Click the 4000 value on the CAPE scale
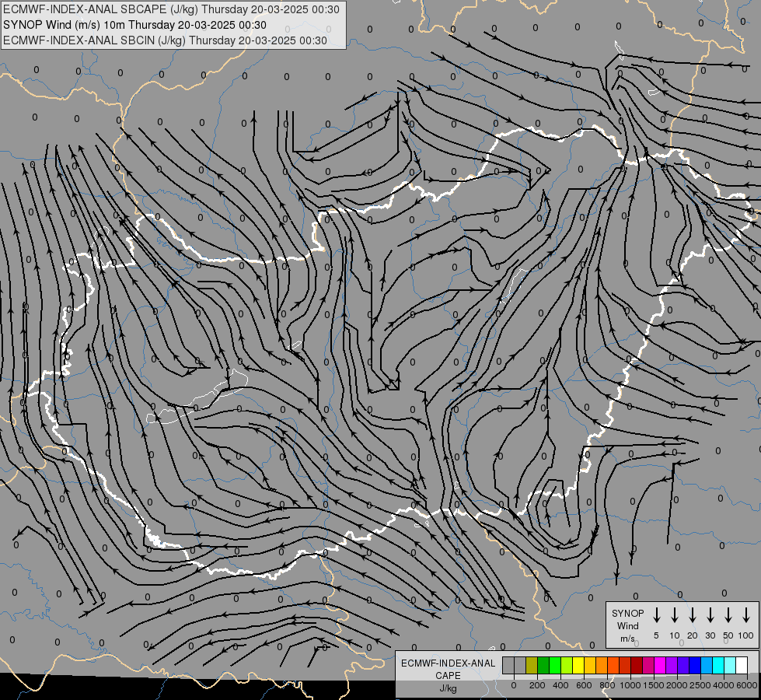 tap(724, 685)
